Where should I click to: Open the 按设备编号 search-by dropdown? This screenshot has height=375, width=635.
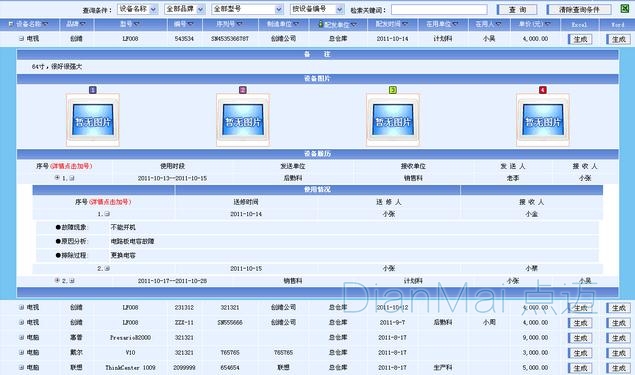[x=317, y=9]
